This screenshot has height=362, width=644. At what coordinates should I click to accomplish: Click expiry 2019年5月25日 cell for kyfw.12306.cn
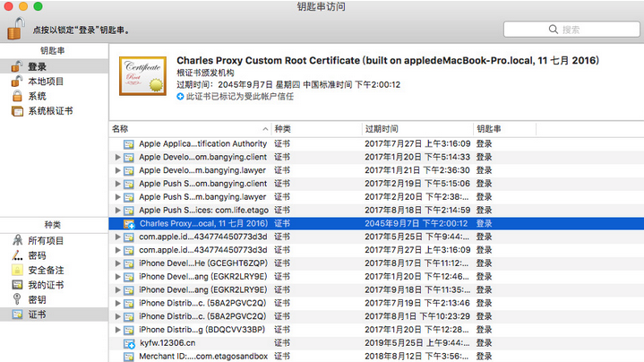(416, 342)
